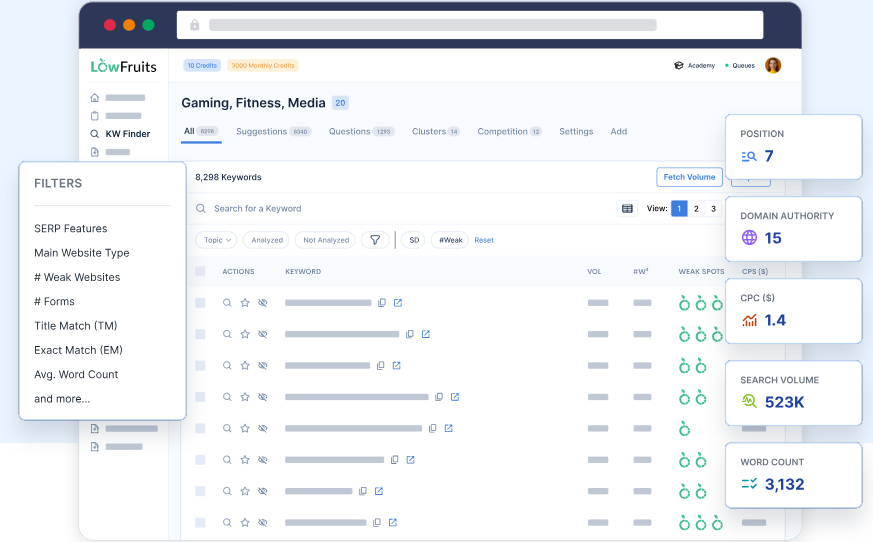The image size is (873, 542).
Task: Open first row keyword via external link icon
Action: (398, 302)
